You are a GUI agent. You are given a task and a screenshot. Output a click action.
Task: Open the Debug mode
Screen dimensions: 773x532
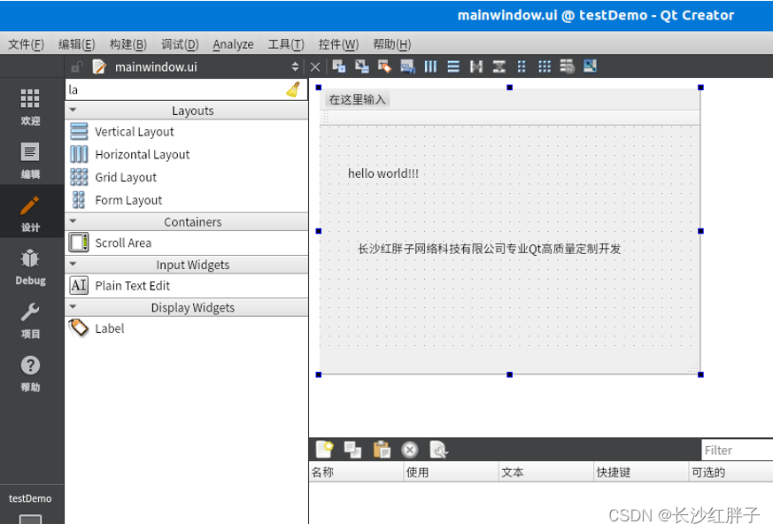[30, 266]
